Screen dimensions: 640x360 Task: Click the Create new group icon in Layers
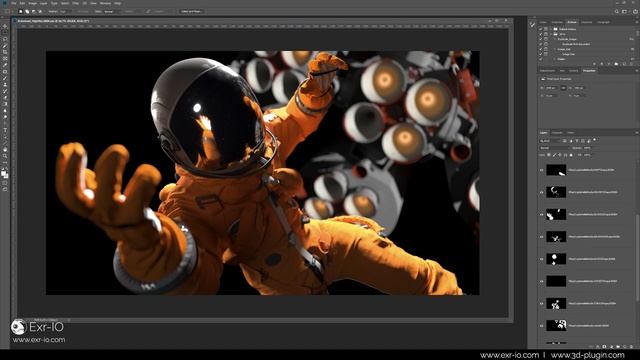click(x=618, y=347)
